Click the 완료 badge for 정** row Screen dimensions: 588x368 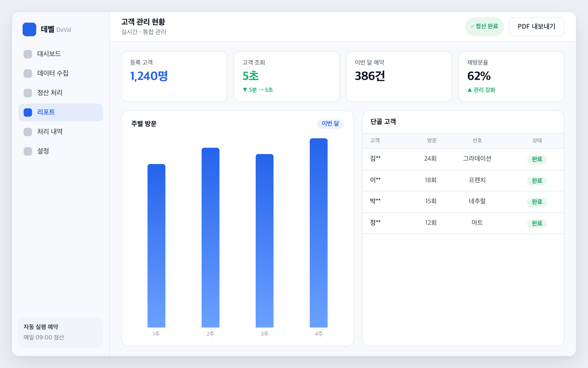coord(537,223)
